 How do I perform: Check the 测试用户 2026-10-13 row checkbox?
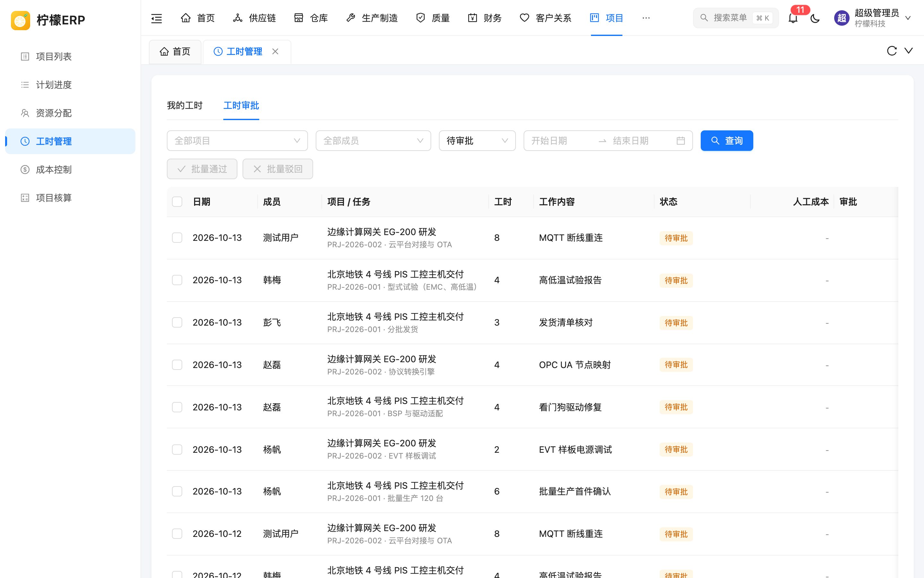(177, 238)
